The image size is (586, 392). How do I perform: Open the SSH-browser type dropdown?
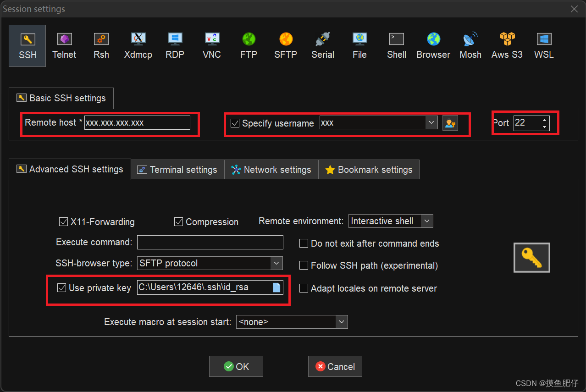276,263
